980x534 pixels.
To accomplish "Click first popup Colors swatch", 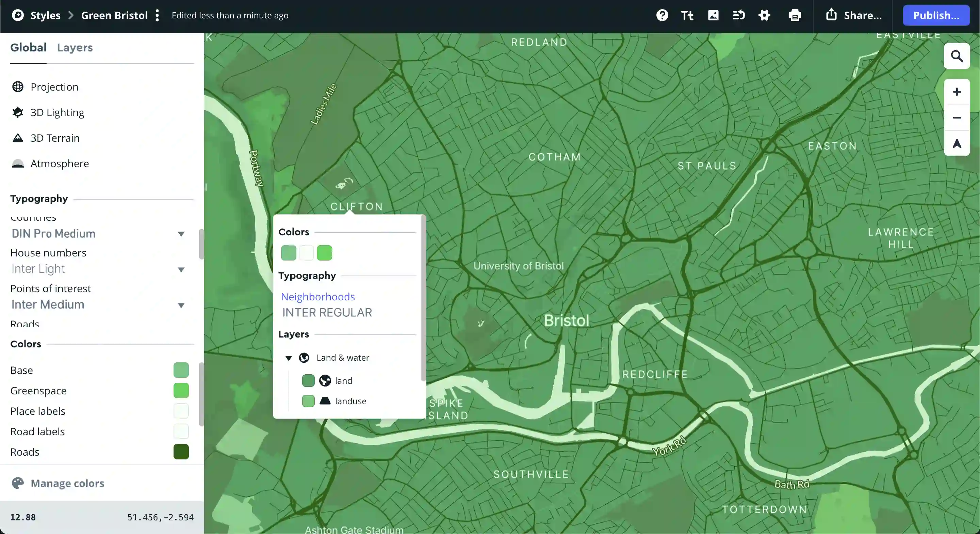I will tap(288, 253).
